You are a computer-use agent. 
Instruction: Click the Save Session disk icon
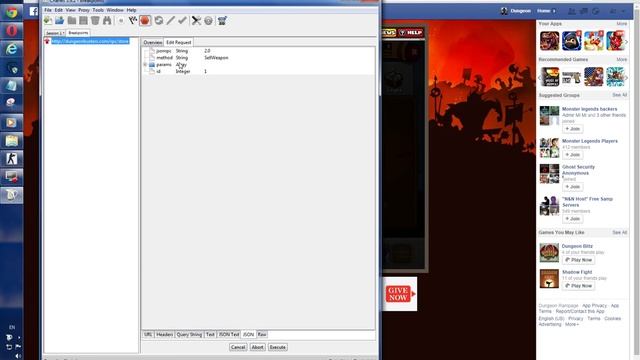coord(83,20)
